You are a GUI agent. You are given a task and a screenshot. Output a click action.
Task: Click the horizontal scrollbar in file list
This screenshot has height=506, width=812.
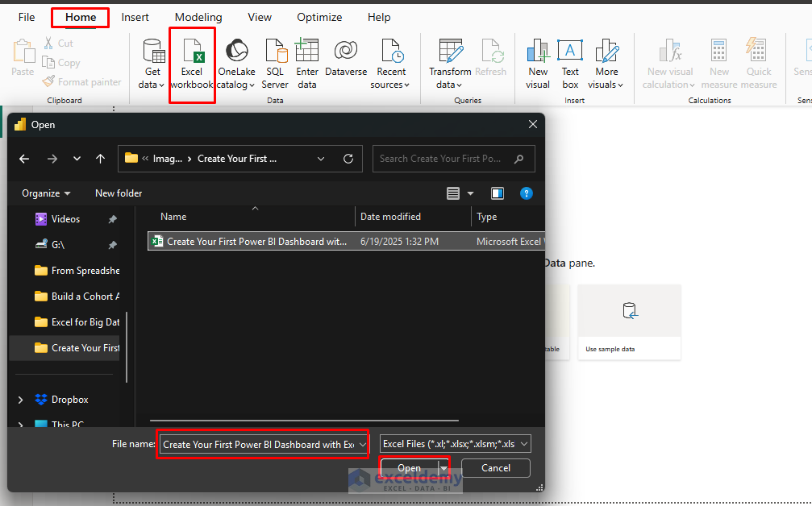tap(305, 421)
